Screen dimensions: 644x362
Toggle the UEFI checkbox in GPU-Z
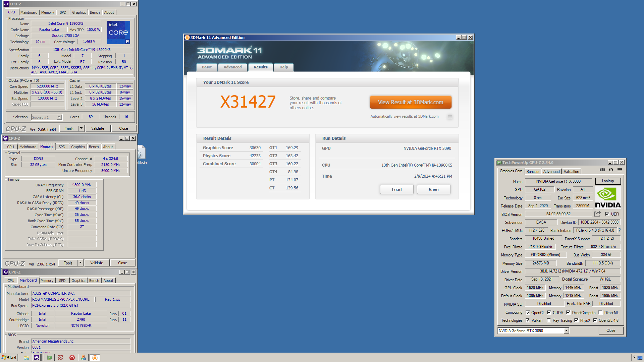607,214
